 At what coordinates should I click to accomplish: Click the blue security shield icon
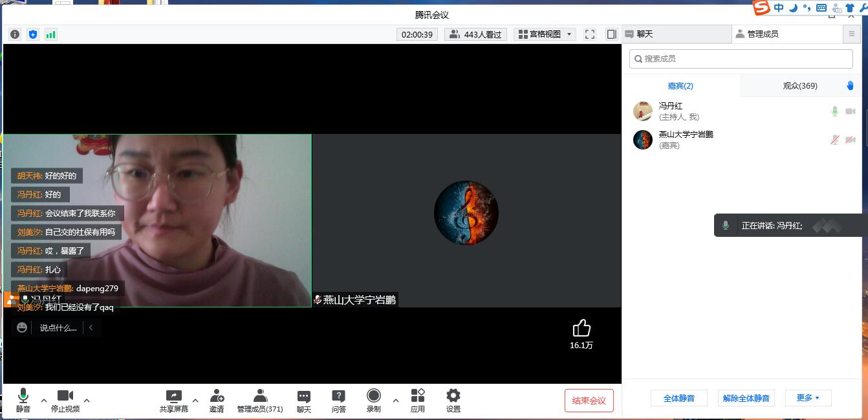click(x=33, y=34)
